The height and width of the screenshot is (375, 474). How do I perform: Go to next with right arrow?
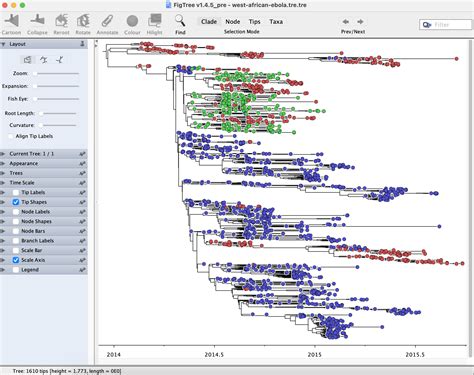[360, 22]
